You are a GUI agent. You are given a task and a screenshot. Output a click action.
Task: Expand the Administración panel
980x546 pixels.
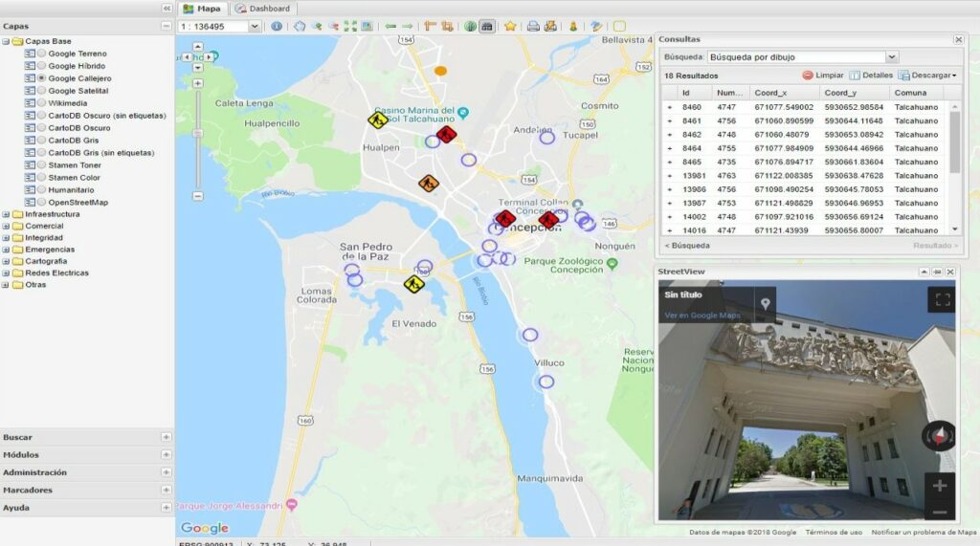click(167, 472)
